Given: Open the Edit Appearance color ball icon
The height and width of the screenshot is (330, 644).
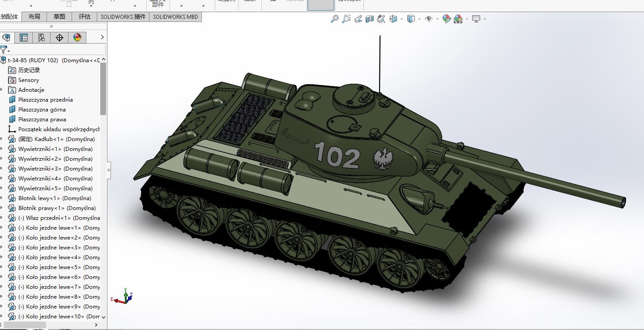Looking at the screenshot, I should click(x=446, y=19).
